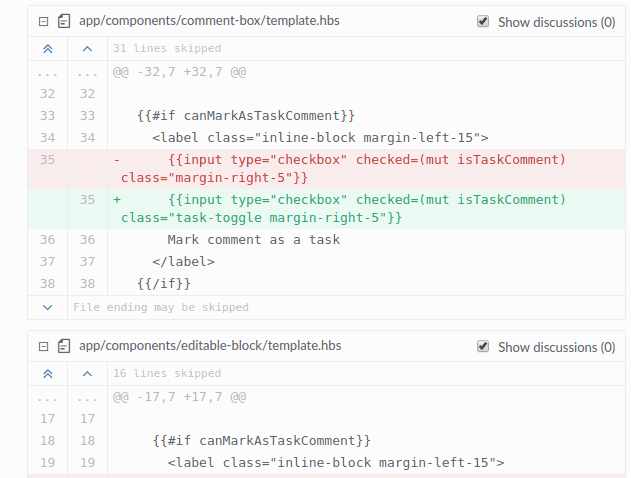Click single up chevron in comment-box diff

click(x=87, y=48)
